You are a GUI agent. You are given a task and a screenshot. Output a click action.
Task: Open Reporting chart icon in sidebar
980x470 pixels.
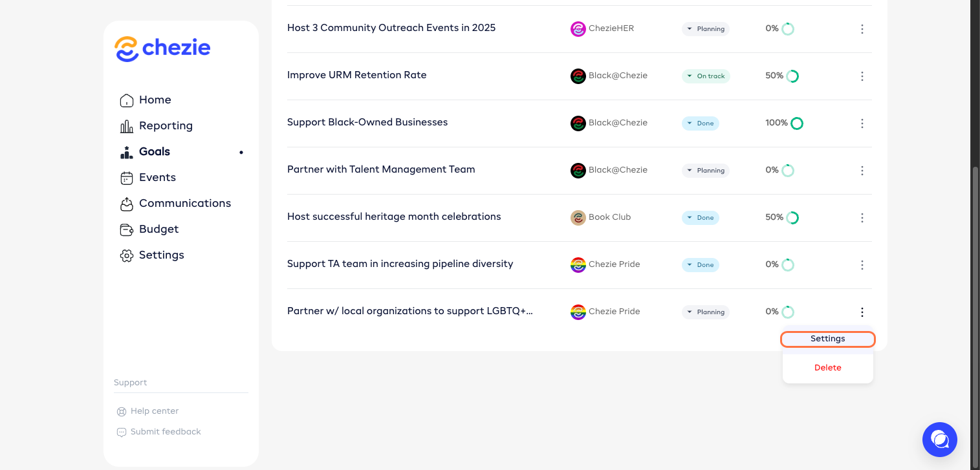[127, 126]
